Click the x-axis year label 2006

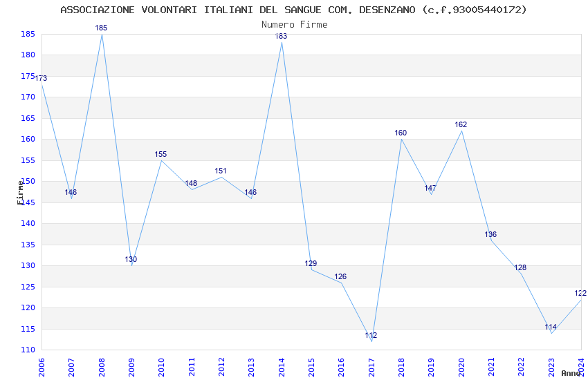click(x=42, y=367)
